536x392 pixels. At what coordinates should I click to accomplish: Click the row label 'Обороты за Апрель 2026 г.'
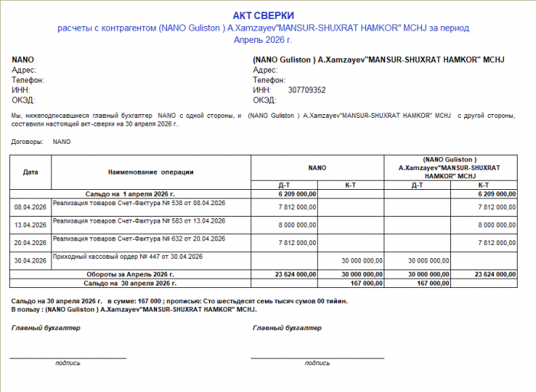tap(130, 274)
